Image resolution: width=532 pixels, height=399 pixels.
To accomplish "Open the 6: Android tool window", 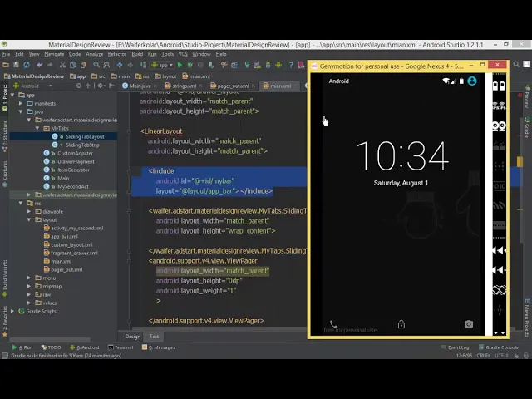I will pyautogui.click(x=85, y=347).
